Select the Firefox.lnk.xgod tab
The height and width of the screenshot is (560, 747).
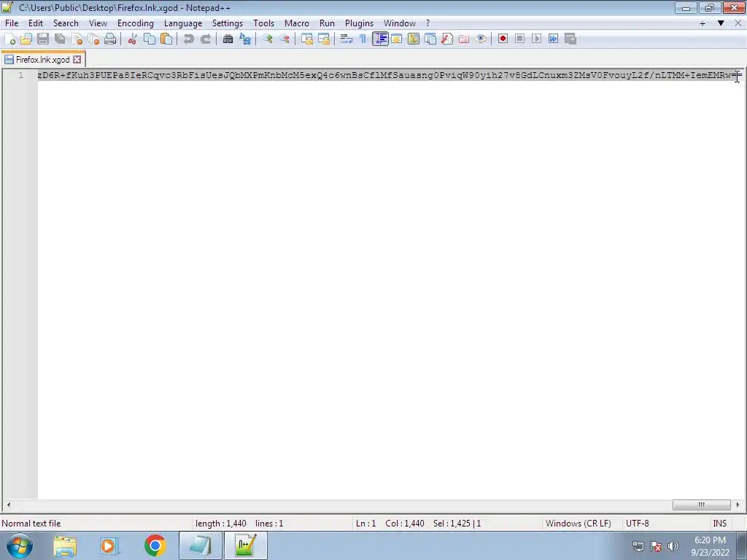[43, 60]
